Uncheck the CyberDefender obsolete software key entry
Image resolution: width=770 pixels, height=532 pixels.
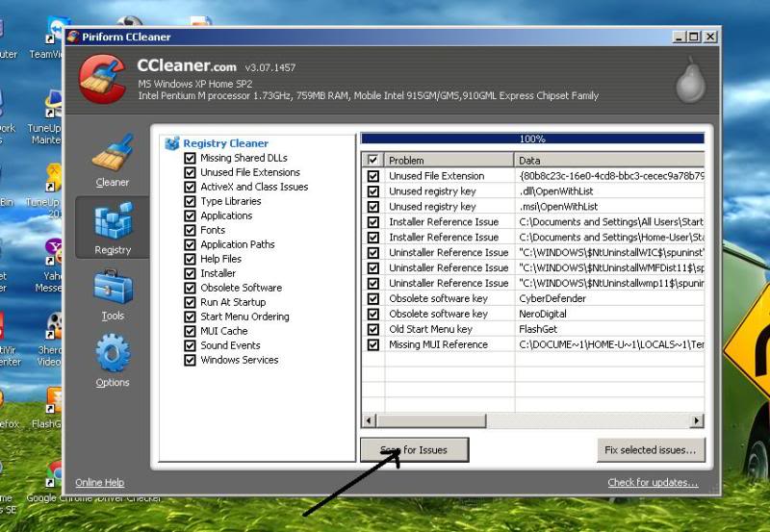(x=372, y=298)
